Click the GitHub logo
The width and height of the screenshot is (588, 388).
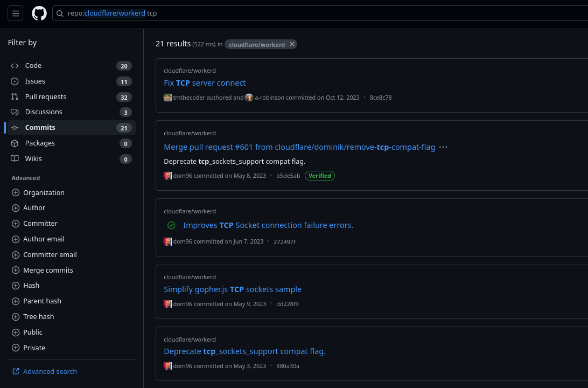pos(39,13)
